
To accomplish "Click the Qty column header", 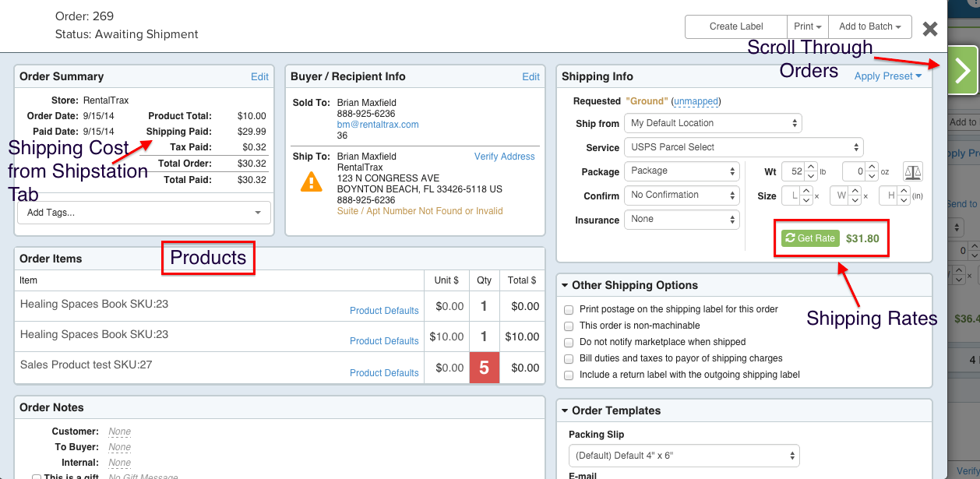I will tap(484, 280).
